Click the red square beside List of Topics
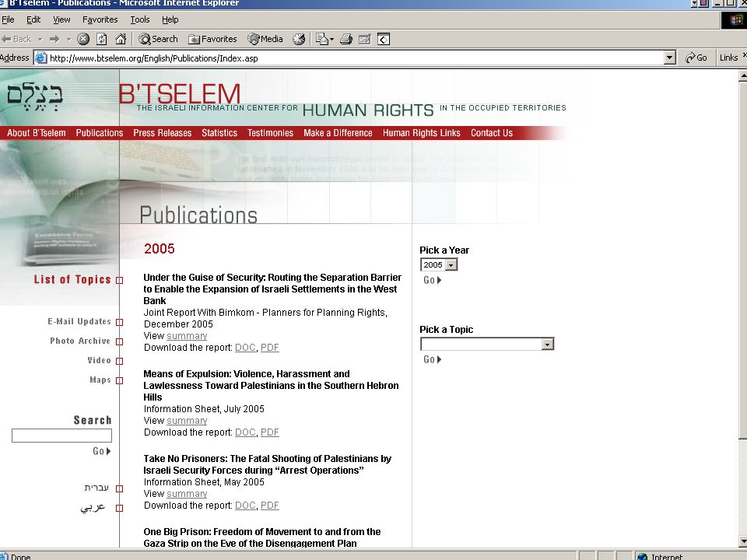The height and width of the screenshot is (560, 747). click(120, 281)
